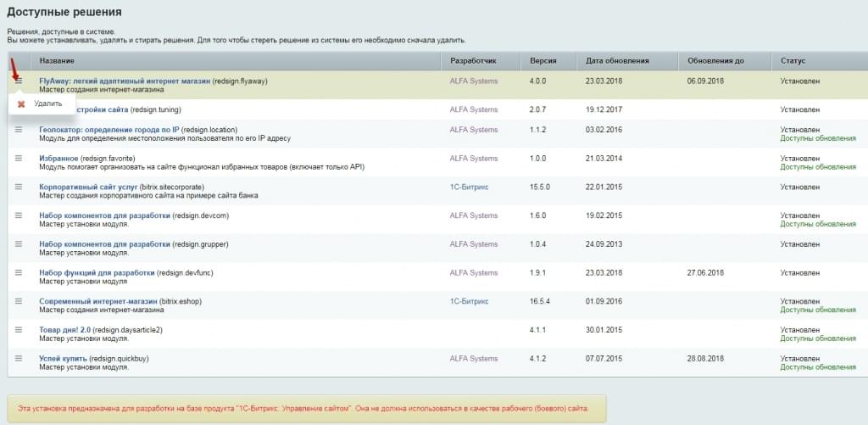Screen dimensions: 868x425
Task: Click Доступны обновления for Современный интернет-магазин row
Action: click(x=818, y=310)
